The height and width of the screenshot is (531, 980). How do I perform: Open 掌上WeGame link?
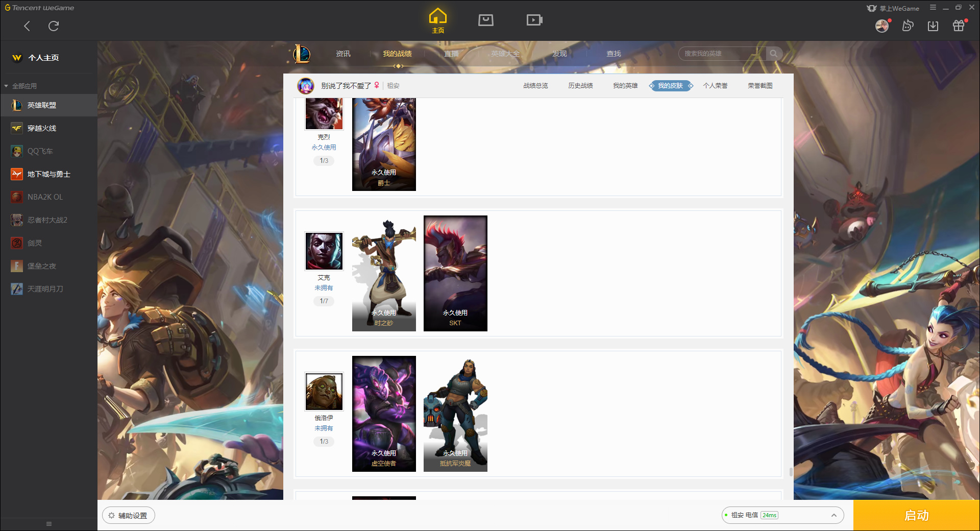(893, 8)
